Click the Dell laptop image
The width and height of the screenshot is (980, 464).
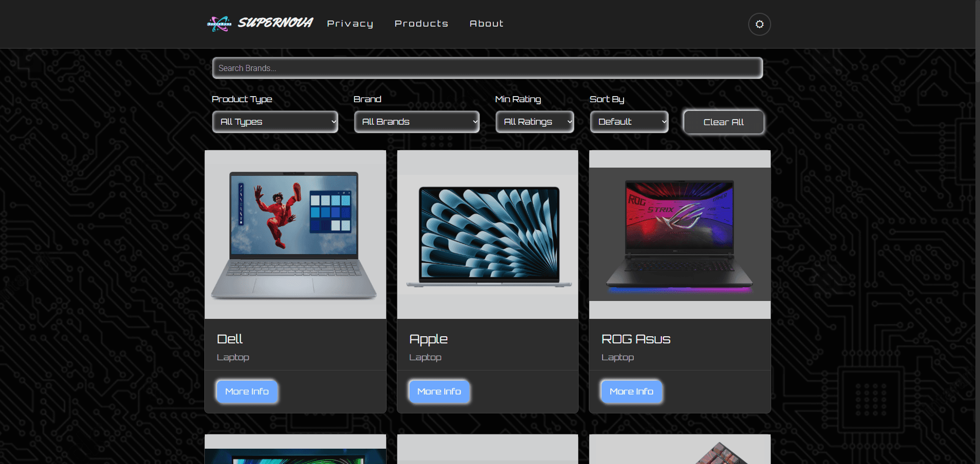click(x=295, y=235)
